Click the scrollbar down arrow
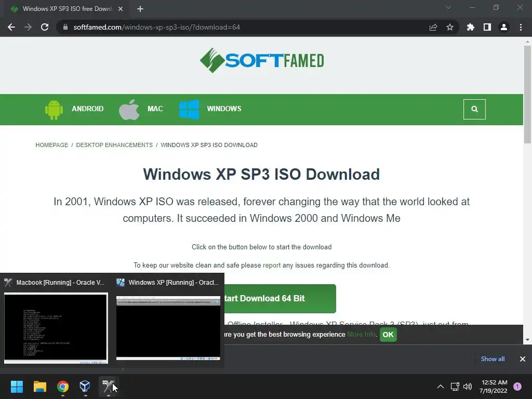 (527, 340)
